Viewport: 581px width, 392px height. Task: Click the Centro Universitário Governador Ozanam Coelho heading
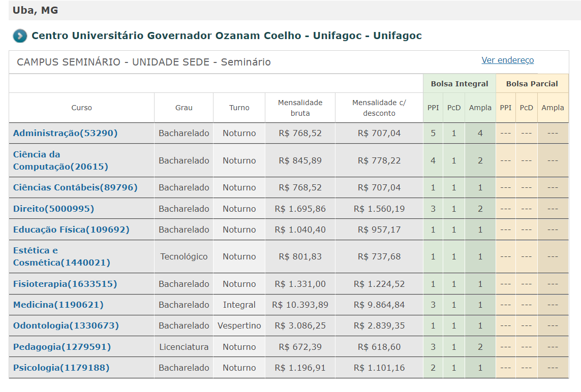click(226, 36)
